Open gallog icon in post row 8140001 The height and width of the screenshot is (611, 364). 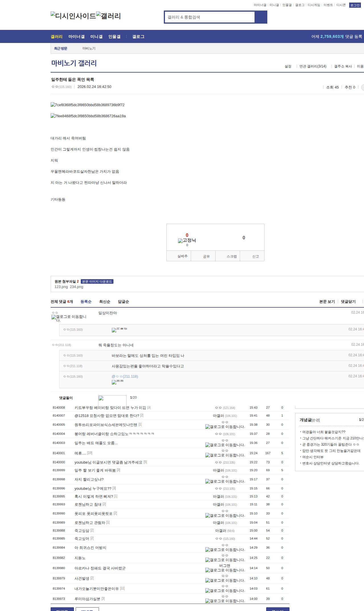click(225, 455)
